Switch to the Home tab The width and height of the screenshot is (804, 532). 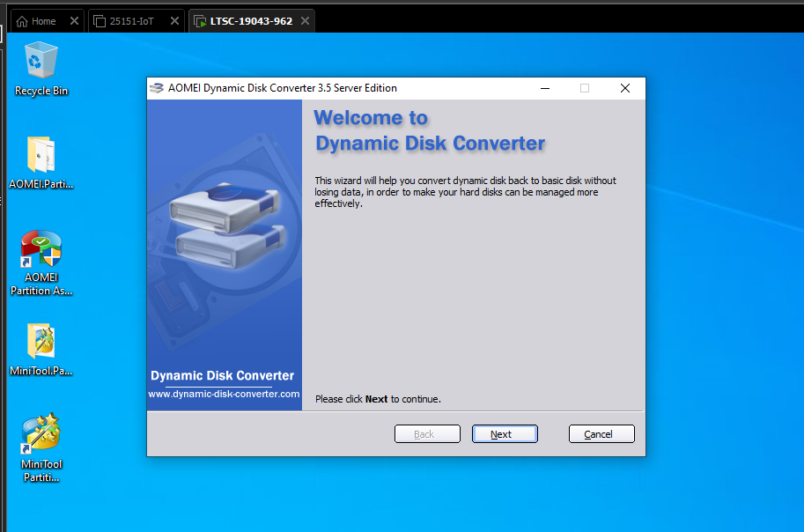click(46, 21)
